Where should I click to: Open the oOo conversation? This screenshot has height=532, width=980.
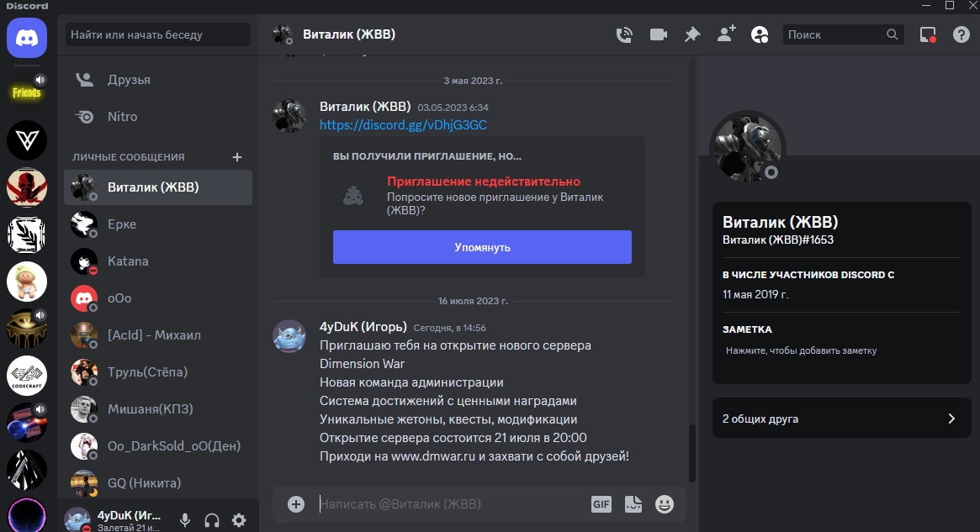point(158,298)
